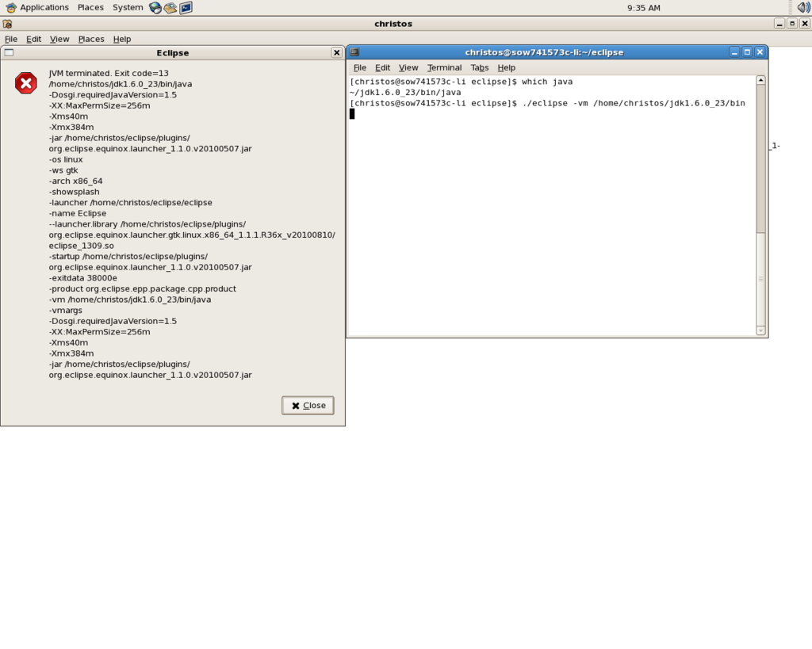Click the window icon on the christos file manager
812x649 pixels.
tap(6, 23)
